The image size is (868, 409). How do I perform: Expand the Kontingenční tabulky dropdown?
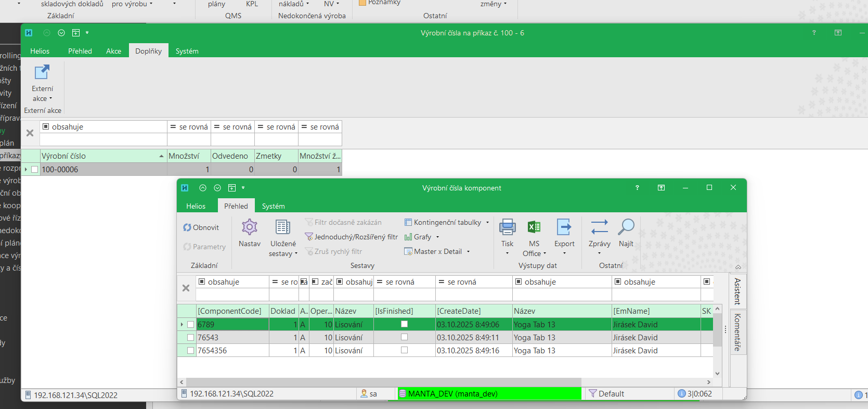coord(487,223)
